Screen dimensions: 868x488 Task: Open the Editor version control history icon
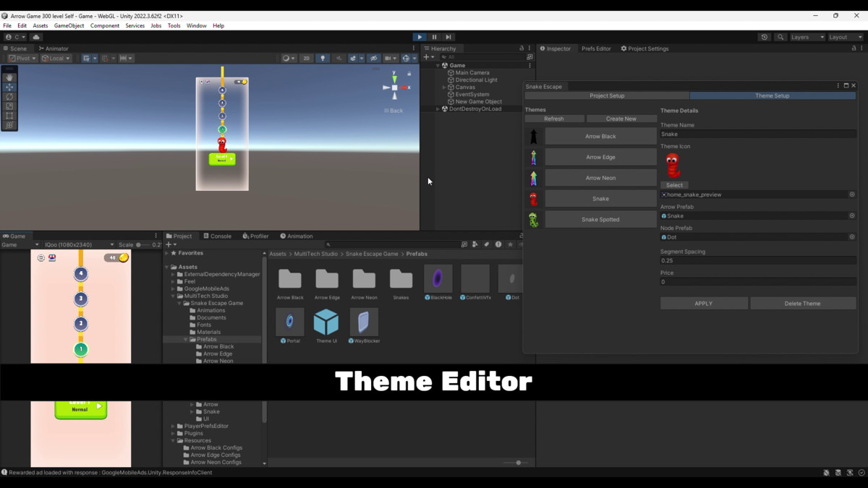pos(765,37)
